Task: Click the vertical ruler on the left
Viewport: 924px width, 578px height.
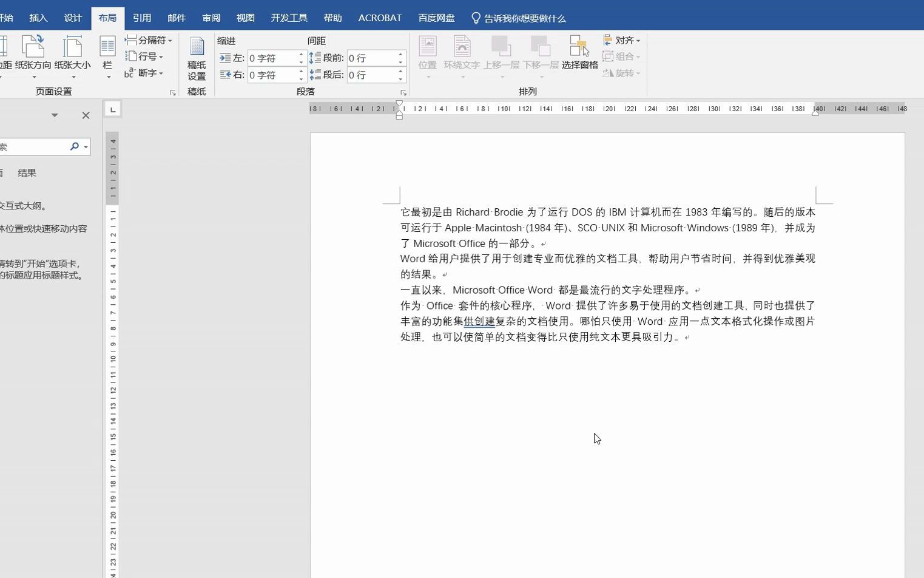Action: (112, 355)
